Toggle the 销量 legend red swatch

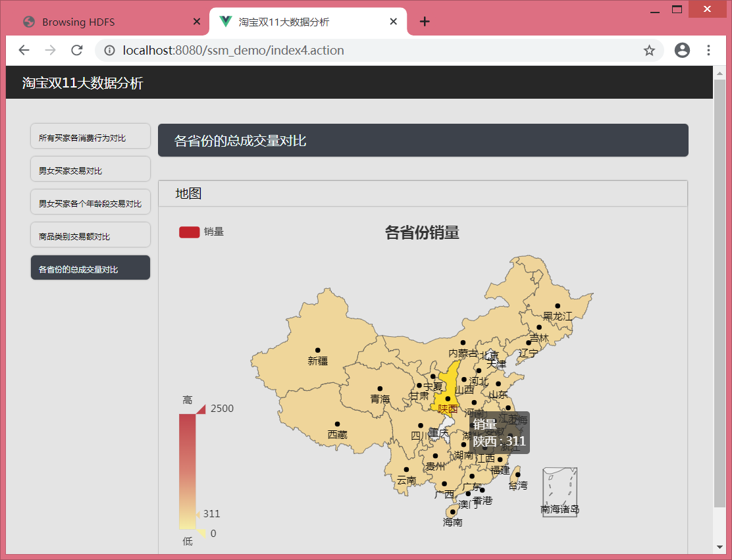[189, 232]
